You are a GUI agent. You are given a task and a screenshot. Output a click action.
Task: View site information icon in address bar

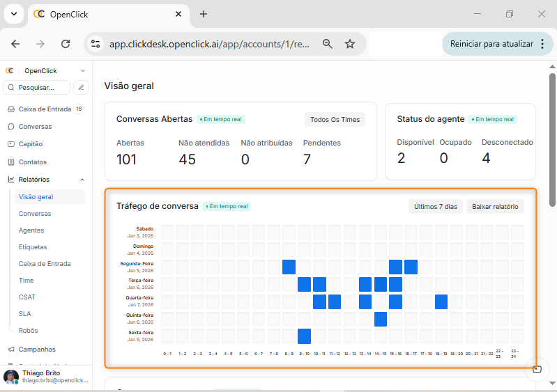coord(96,44)
